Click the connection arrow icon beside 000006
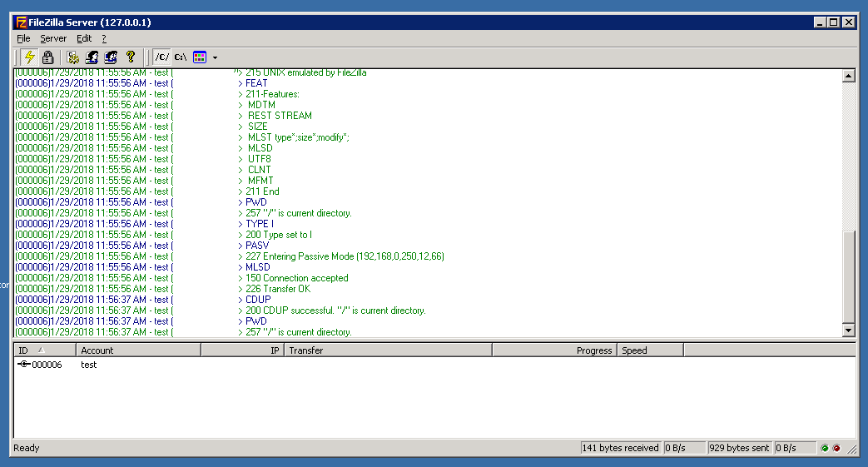 (x=23, y=364)
